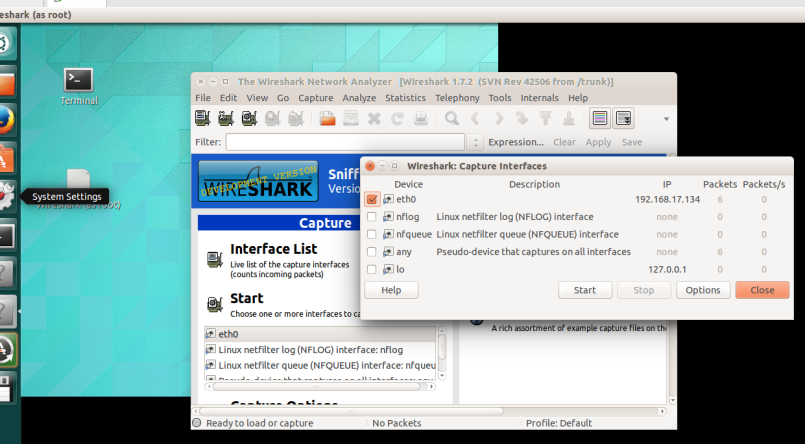Check the lo loopback interface checkbox
The height and width of the screenshot is (444, 806).
372,269
